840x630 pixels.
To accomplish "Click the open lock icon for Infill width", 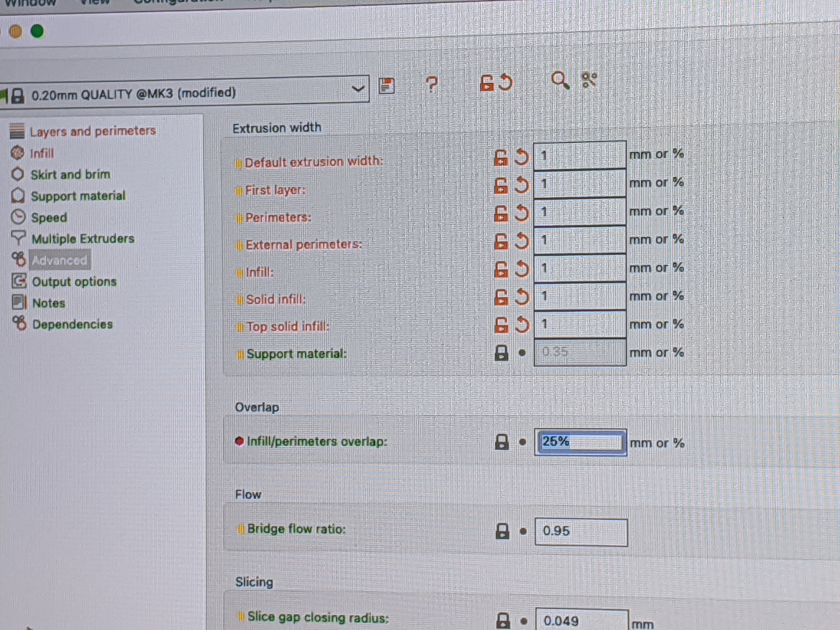I will pyautogui.click(x=501, y=270).
